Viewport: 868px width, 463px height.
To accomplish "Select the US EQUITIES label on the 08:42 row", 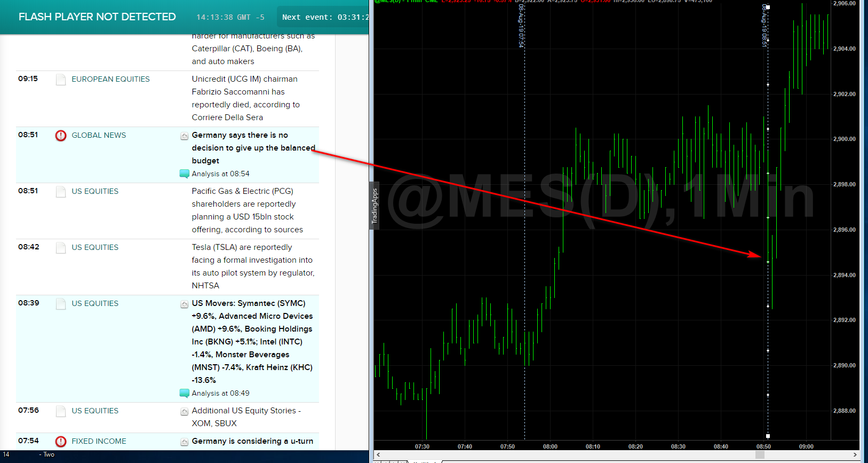I will tap(95, 247).
